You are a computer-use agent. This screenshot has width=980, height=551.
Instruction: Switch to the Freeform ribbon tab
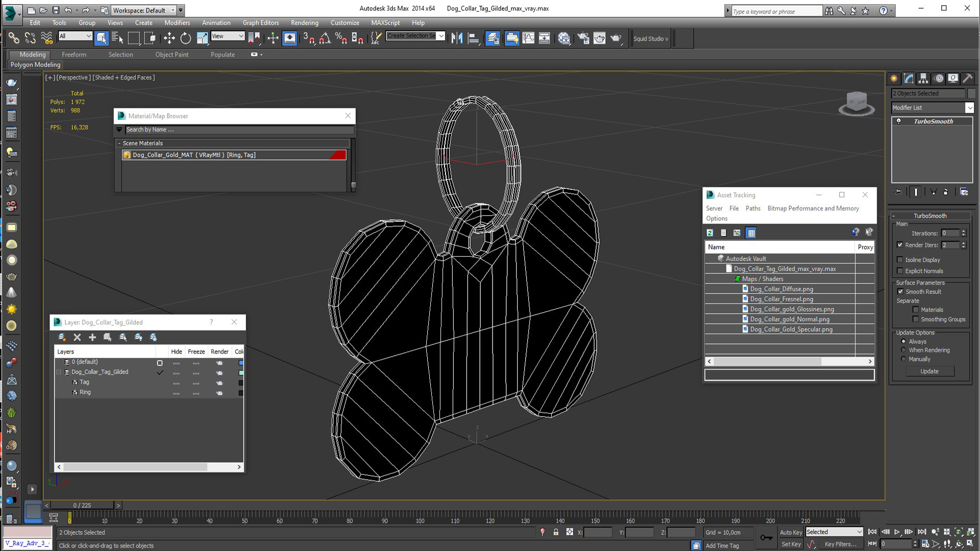coord(74,55)
